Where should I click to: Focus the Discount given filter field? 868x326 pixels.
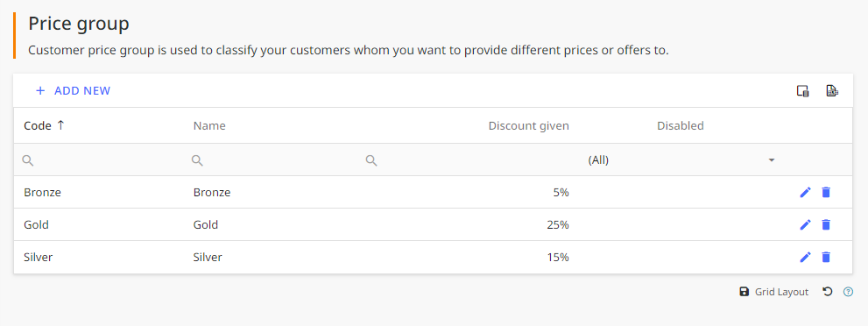469,160
